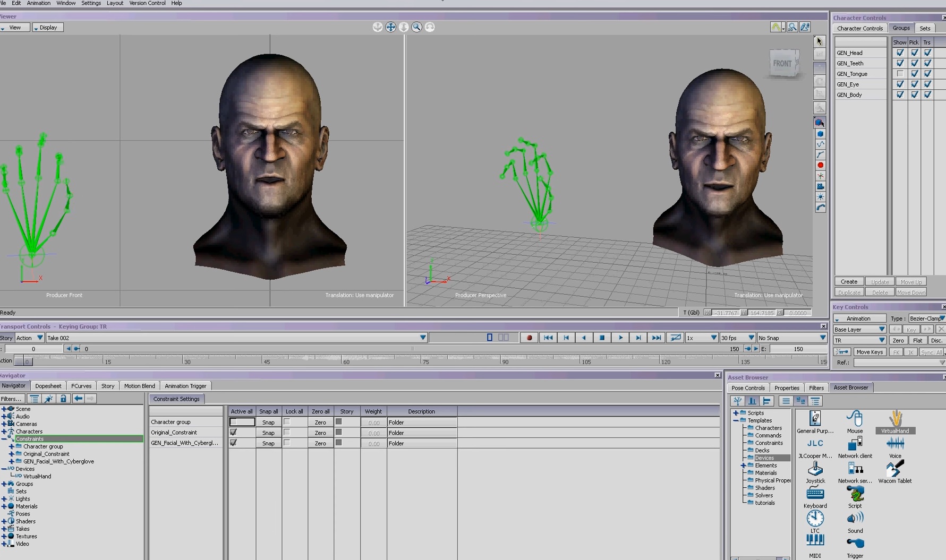Toggle Show checkbox for GEN_Head
Screen dimensions: 946x560
click(x=900, y=53)
